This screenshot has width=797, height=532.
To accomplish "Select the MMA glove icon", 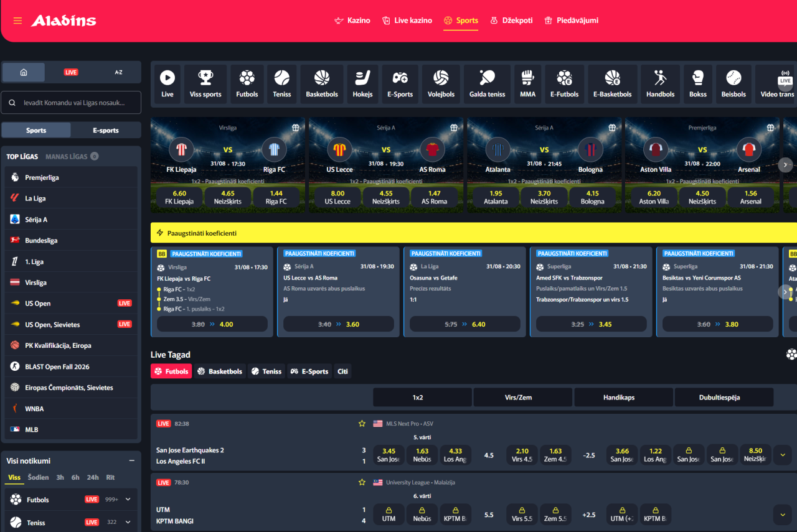I will tap(528, 84).
